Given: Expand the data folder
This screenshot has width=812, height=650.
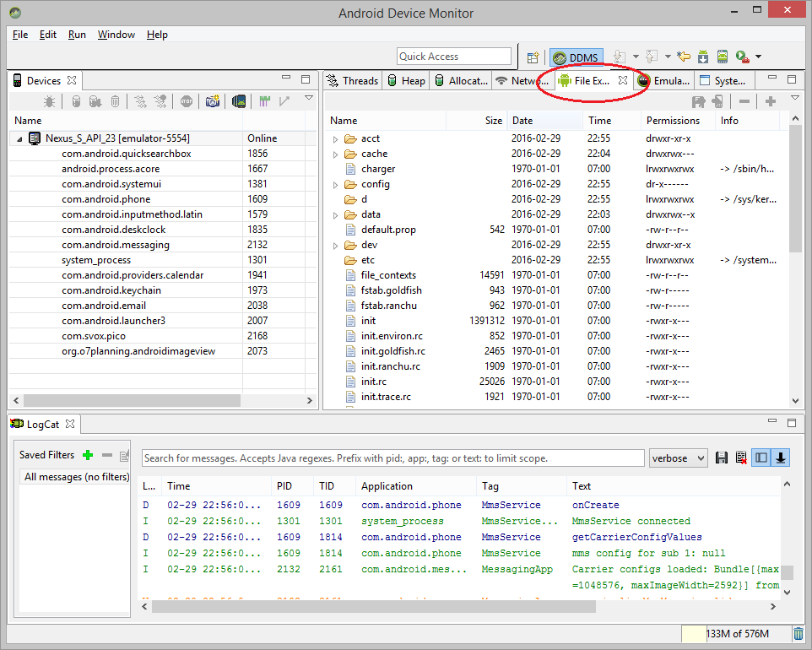Looking at the screenshot, I should 336,215.
